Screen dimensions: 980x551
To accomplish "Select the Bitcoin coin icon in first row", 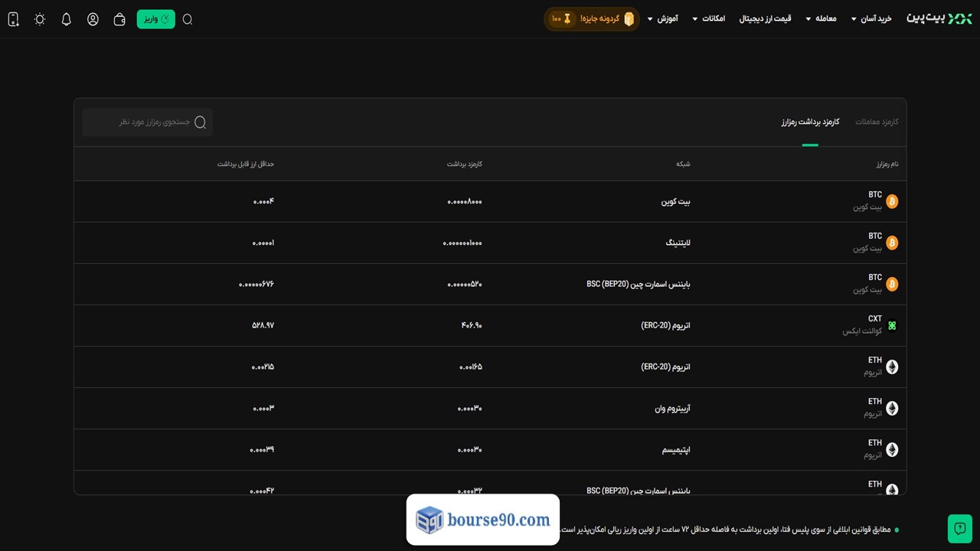I will (891, 201).
